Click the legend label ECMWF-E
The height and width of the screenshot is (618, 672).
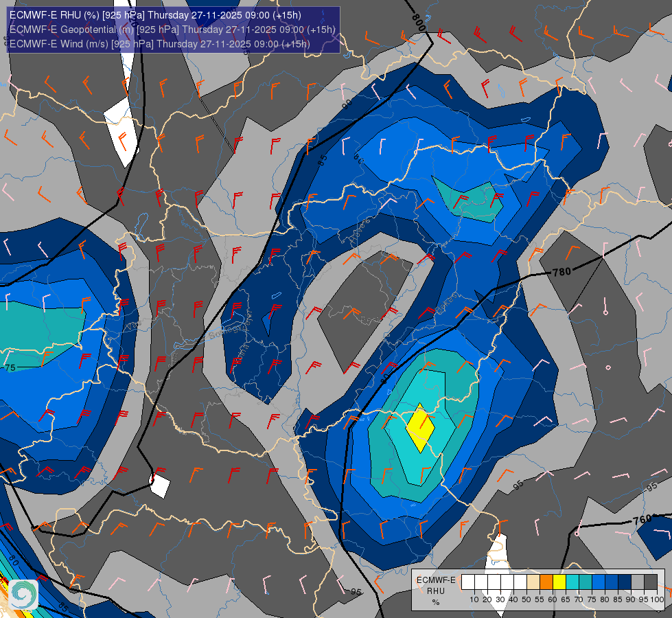[436, 580]
